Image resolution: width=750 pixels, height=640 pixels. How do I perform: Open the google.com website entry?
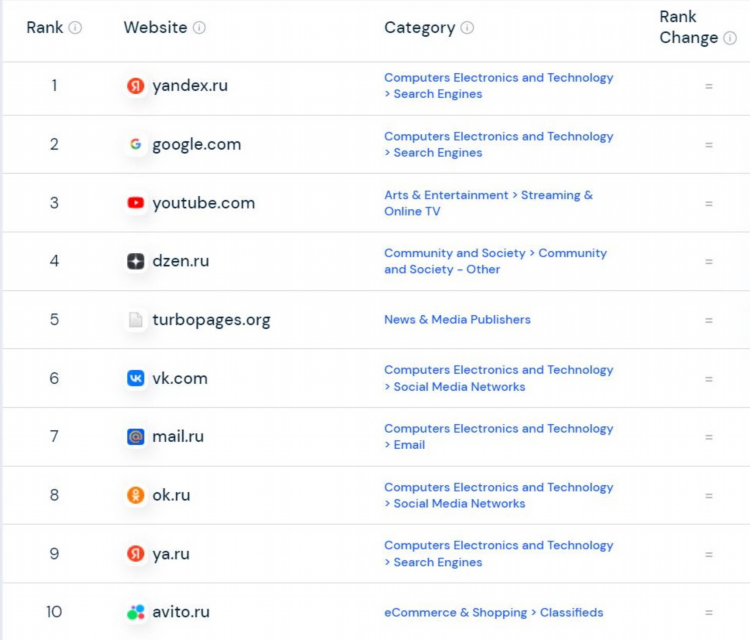coord(197,144)
